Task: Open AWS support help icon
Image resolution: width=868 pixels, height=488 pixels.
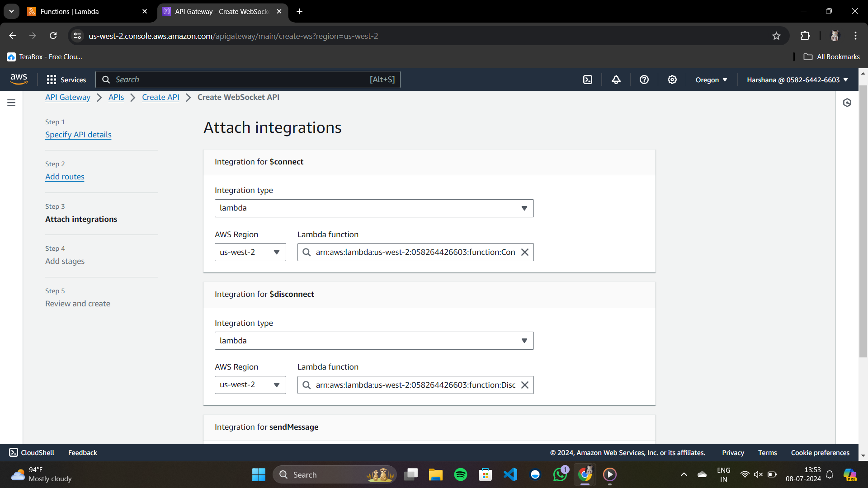Action: coord(644,80)
